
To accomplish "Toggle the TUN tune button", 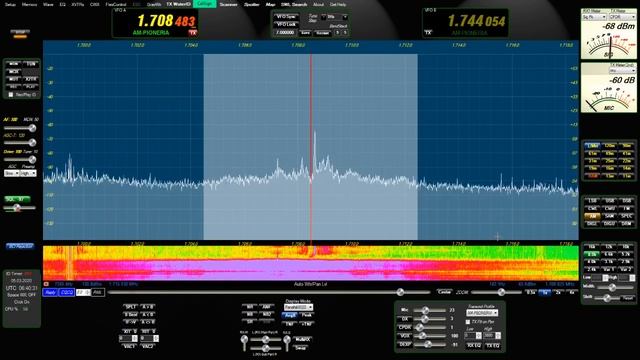I will [x=31, y=64].
